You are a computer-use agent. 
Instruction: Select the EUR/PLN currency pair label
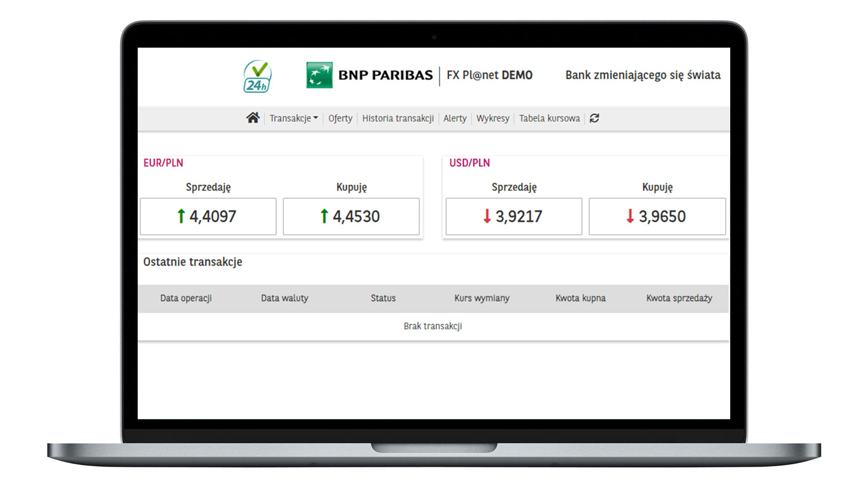[x=163, y=163]
